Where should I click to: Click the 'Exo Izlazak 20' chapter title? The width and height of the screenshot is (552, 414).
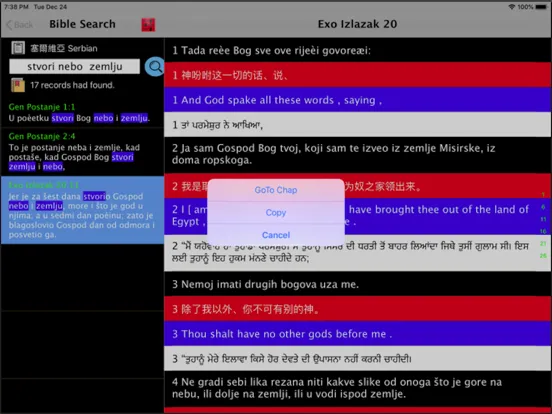(357, 24)
